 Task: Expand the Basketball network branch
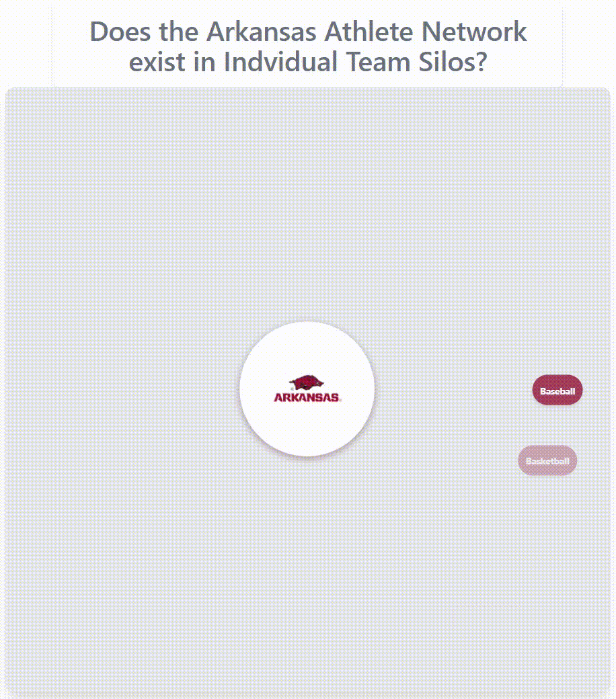coord(547,460)
